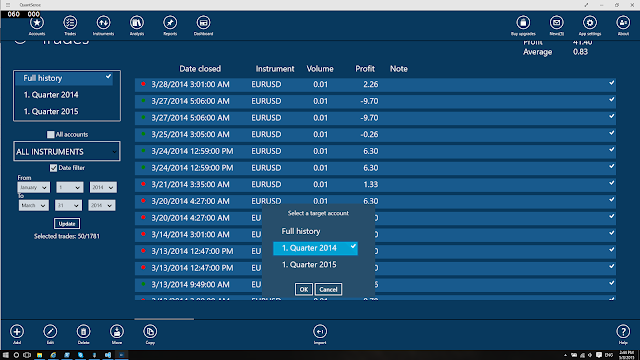Toggle selection check on 3/25/2014 3:05:00 AM row
The width and height of the screenshot is (640, 360).
click(611, 133)
